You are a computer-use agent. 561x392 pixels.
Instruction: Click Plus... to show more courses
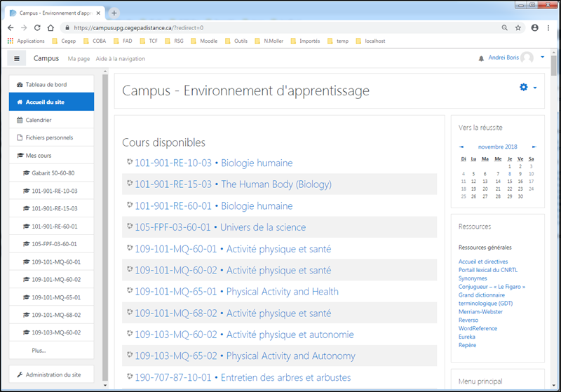[x=39, y=350]
